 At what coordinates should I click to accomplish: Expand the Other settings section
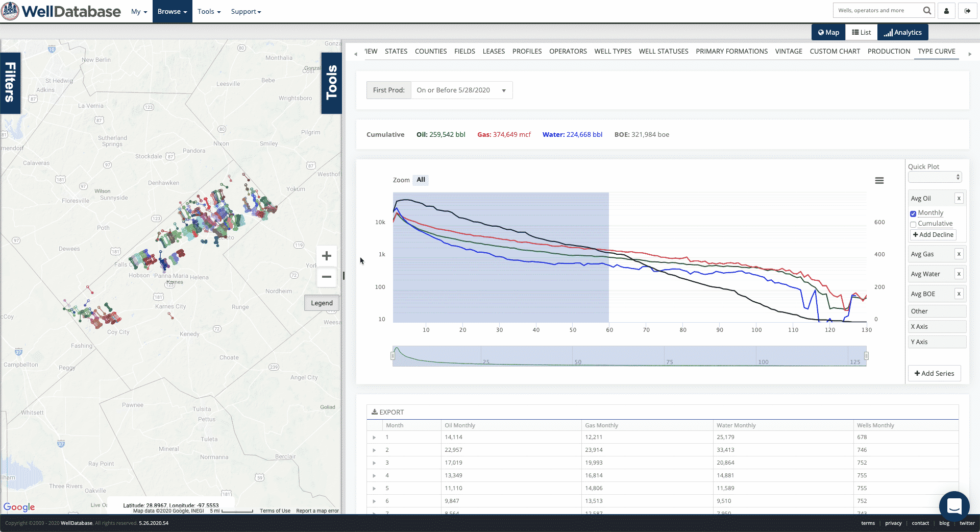coord(937,311)
